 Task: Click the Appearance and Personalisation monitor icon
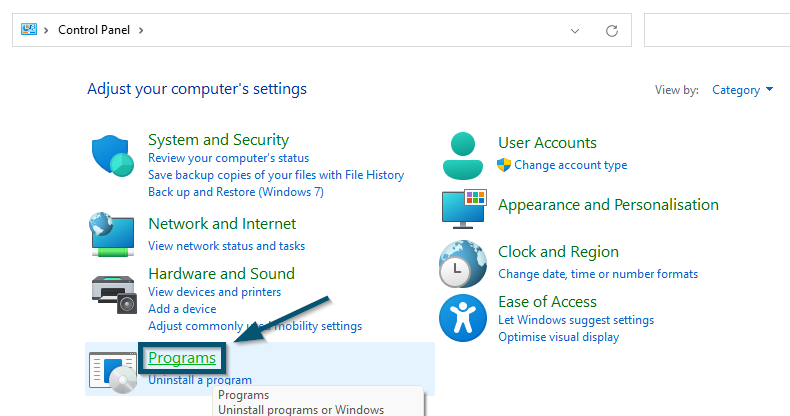click(x=464, y=209)
